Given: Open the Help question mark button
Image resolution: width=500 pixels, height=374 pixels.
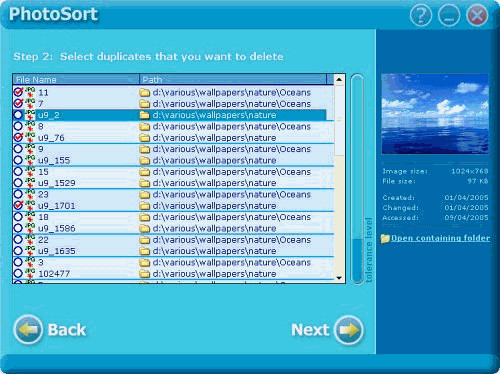Looking at the screenshot, I should [x=421, y=15].
